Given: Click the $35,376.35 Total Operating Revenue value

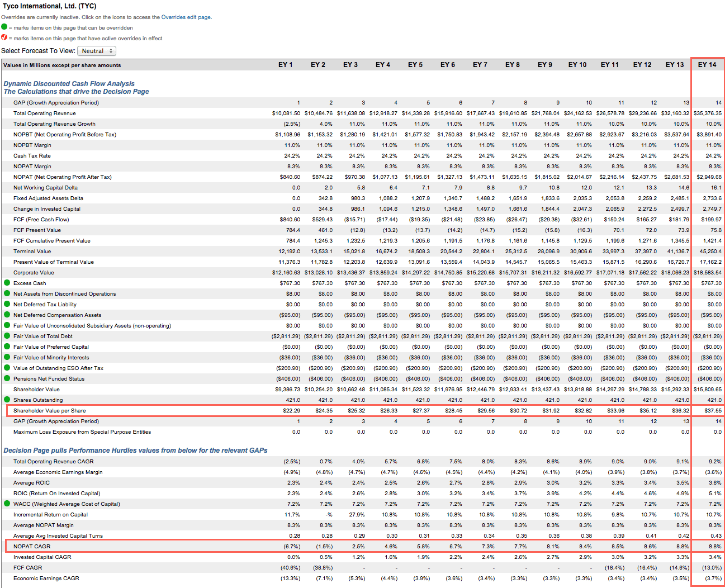Looking at the screenshot, I should pyautogui.click(x=708, y=113).
